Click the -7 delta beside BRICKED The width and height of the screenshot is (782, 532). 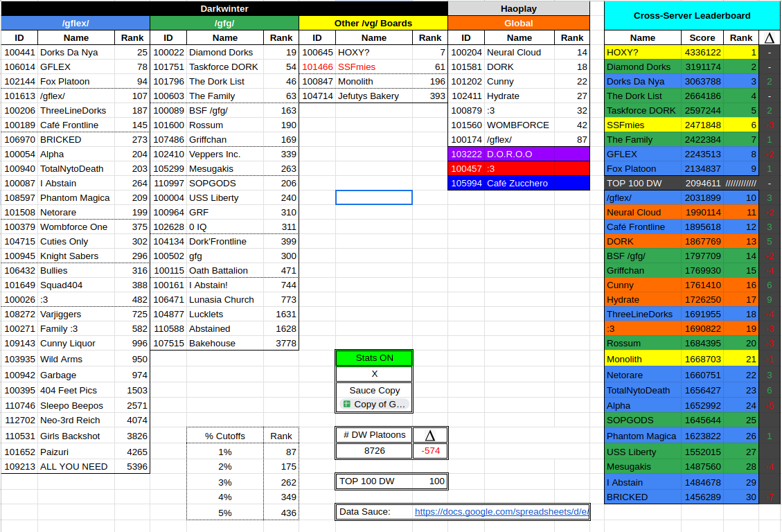click(770, 497)
